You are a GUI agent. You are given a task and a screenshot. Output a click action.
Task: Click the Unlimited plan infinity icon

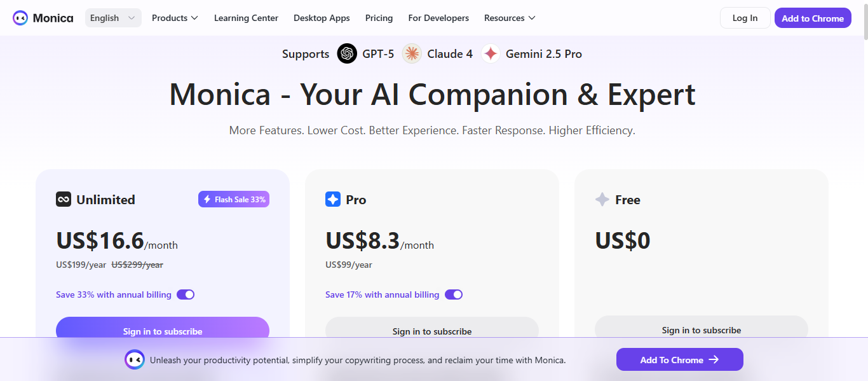64,200
